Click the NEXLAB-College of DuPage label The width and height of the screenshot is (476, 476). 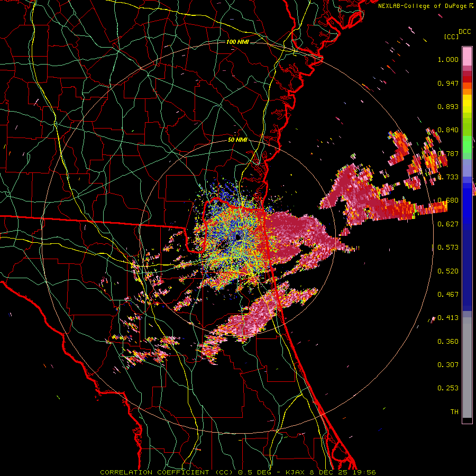point(426,6)
